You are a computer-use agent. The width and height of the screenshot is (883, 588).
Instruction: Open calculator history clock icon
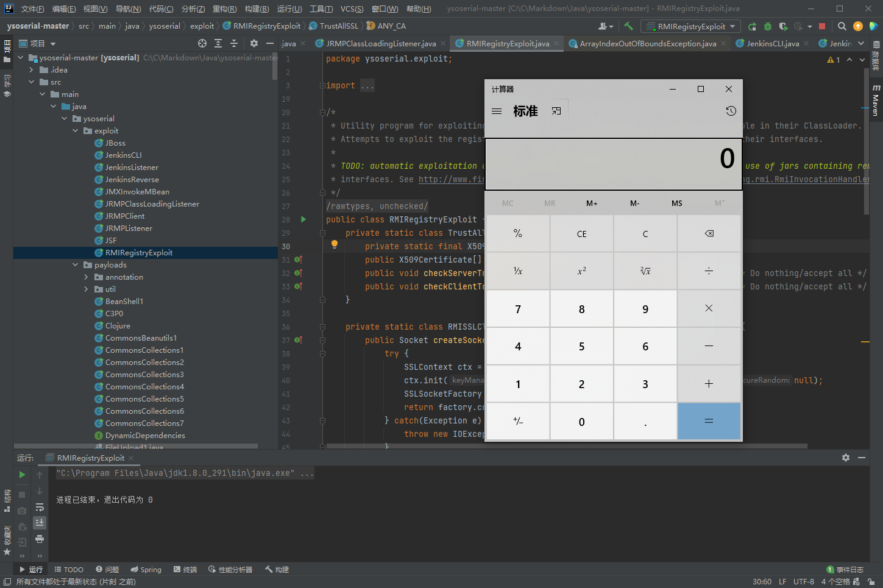(731, 111)
